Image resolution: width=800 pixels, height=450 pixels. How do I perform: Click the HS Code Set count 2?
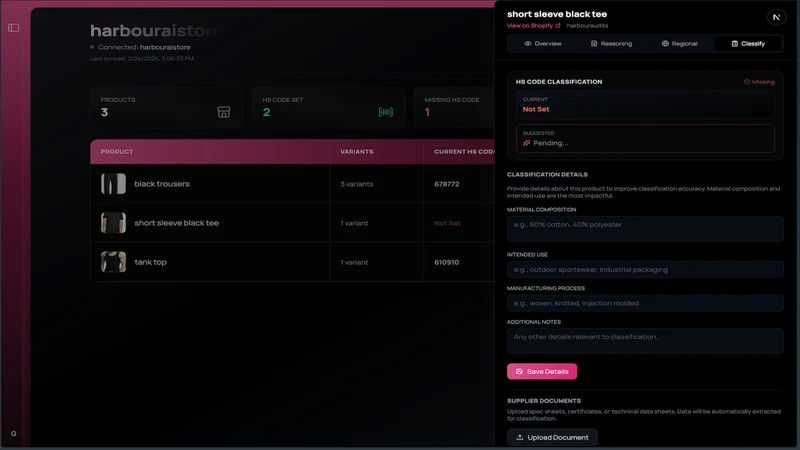[x=266, y=112]
